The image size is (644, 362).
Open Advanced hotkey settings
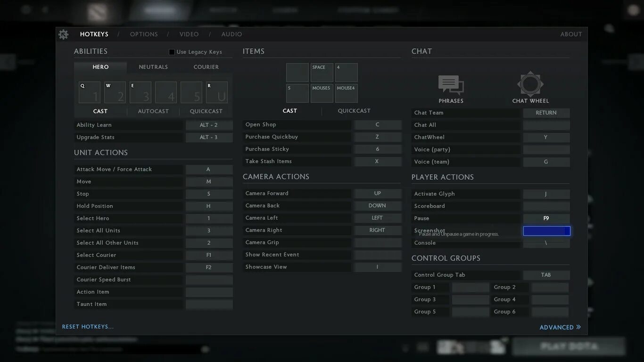pyautogui.click(x=560, y=327)
